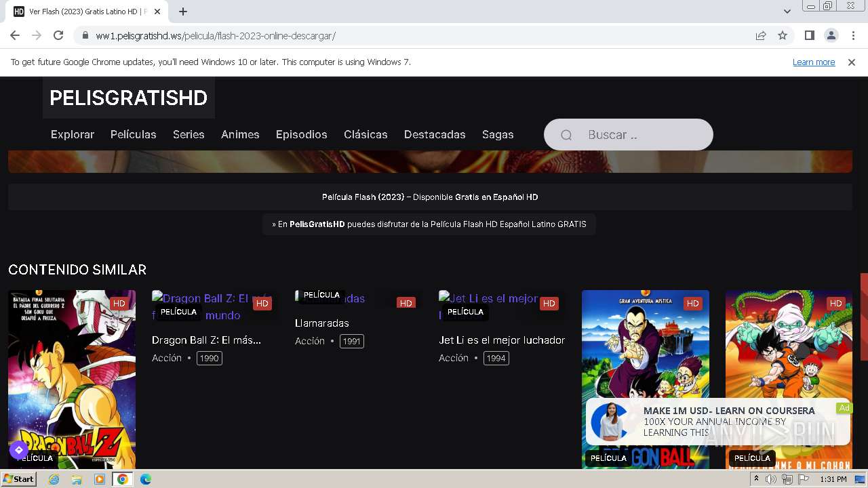Open the Series section
The height and width of the screenshot is (488, 868).
point(189,134)
